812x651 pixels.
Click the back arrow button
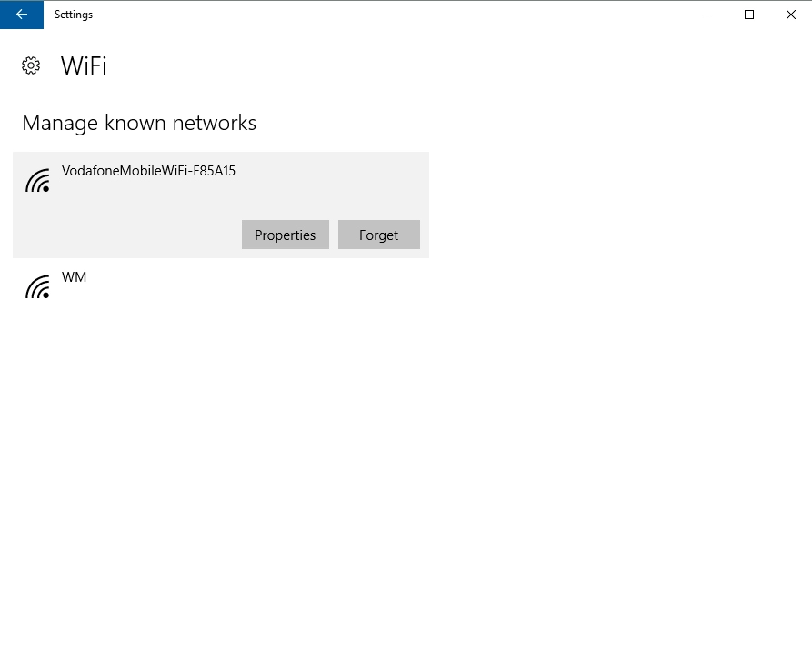[x=22, y=15]
